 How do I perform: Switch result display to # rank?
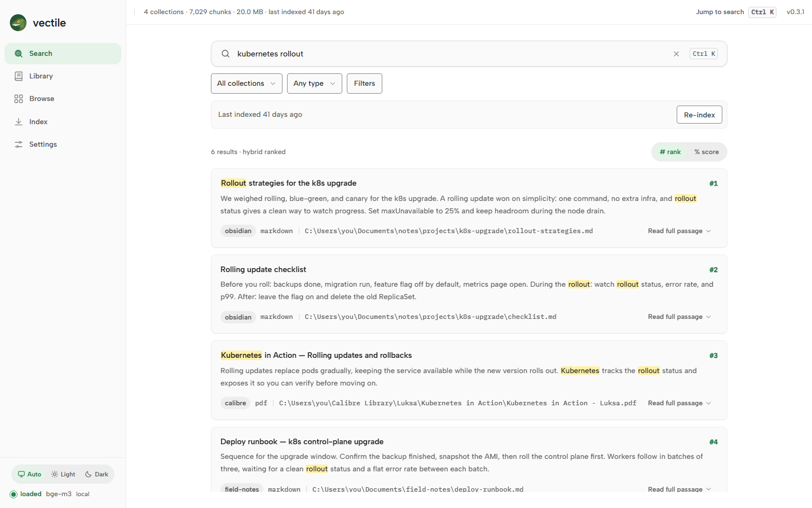point(670,152)
